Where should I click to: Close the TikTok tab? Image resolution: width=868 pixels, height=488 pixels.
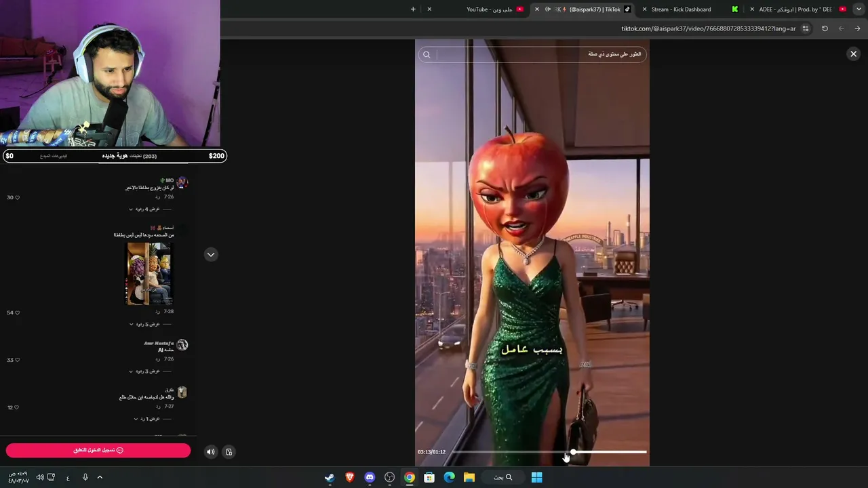[536, 9]
